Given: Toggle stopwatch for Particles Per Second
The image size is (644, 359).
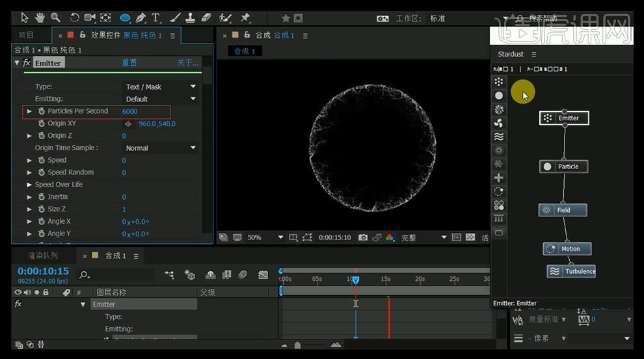Looking at the screenshot, I should point(41,111).
